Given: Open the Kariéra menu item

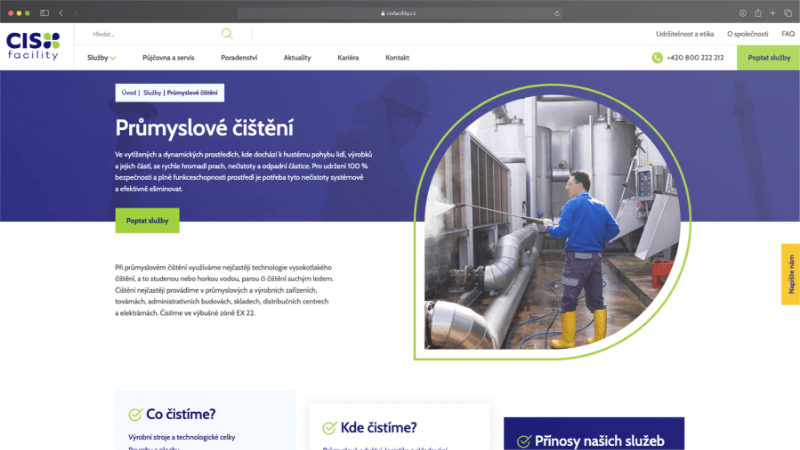Looking at the screenshot, I should point(348,58).
